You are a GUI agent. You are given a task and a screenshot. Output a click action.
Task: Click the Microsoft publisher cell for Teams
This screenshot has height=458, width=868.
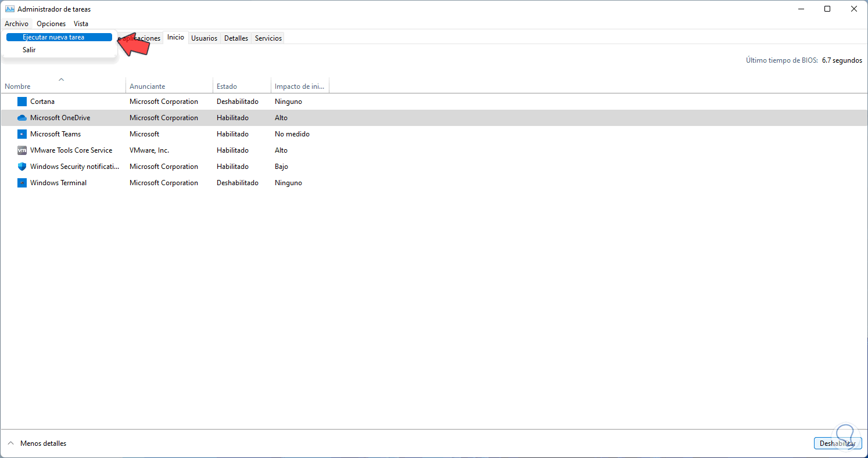[x=145, y=134]
